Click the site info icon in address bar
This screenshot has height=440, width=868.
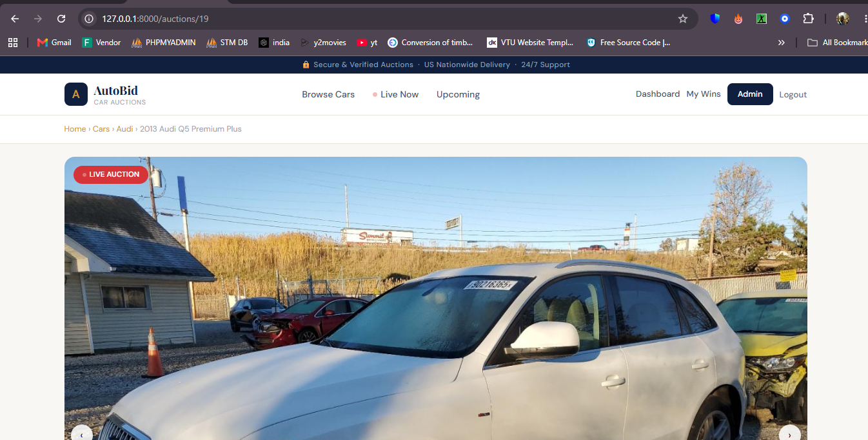click(90, 19)
